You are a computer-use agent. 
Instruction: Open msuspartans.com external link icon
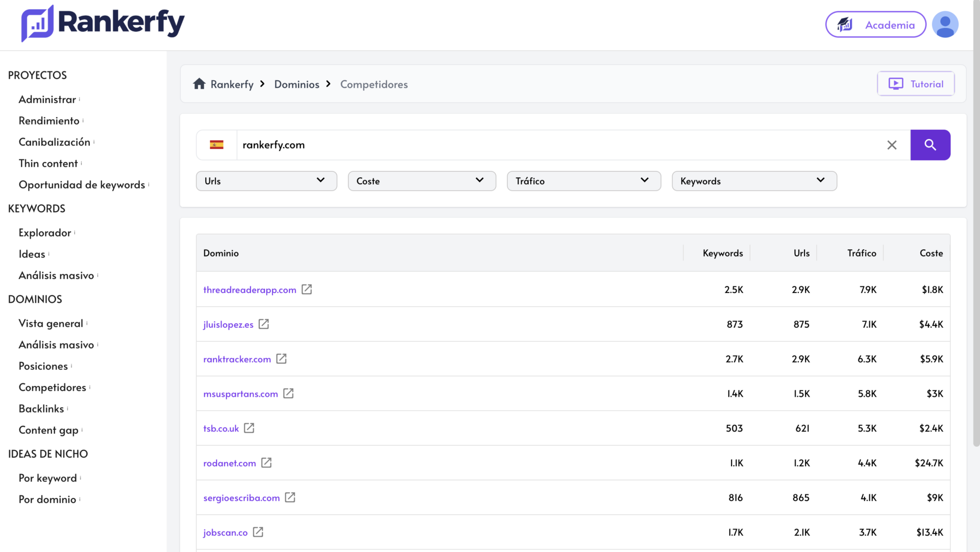click(x=288, y=394)
